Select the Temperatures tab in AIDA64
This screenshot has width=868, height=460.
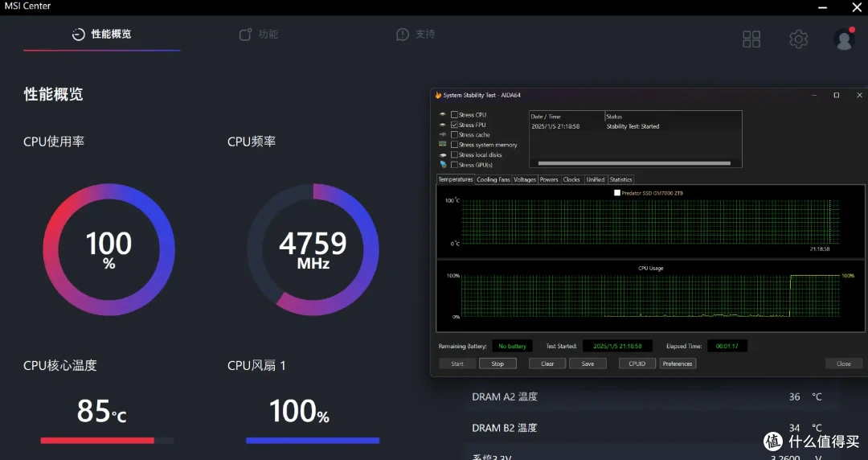456,179
